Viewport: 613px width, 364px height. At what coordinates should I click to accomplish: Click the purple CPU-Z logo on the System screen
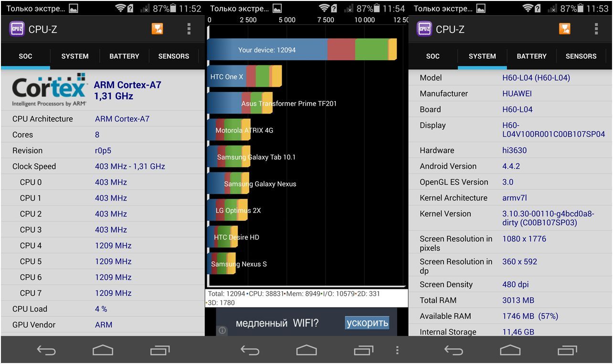(424, 29)
